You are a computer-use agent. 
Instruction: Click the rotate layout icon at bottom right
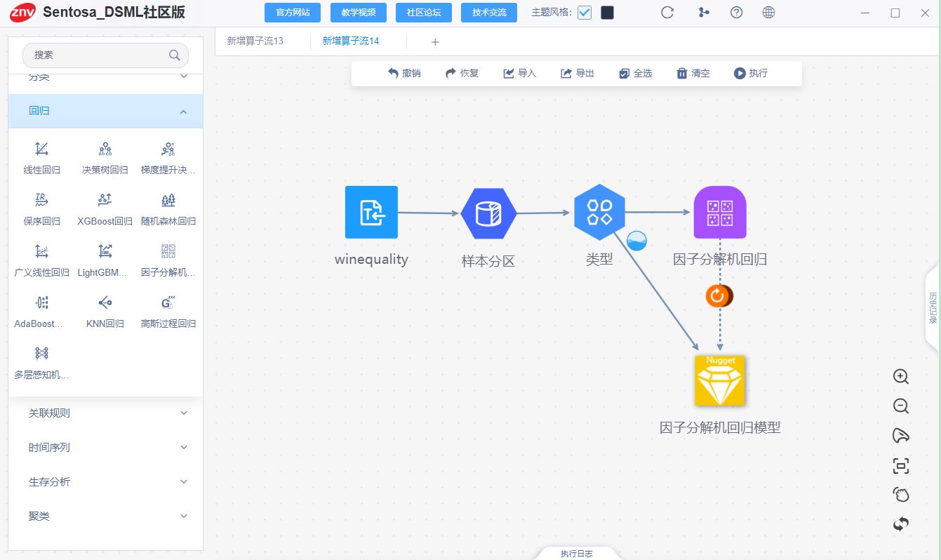[901, 524]
